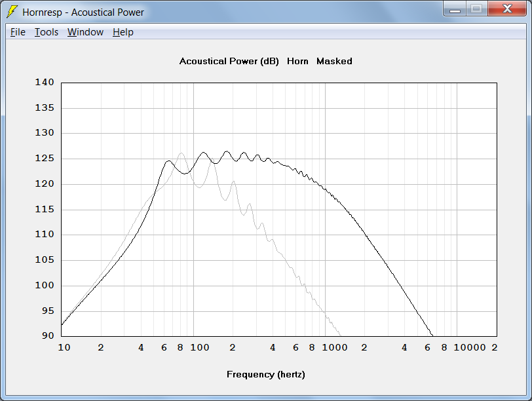Click the 10 label on frequency axis
Viewport: 532px width, 401px height.
[x=64, y=348]
